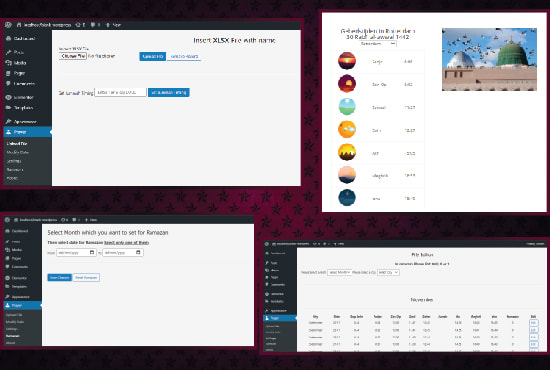Open Modify Data submenu in upload file window
This screenshot has width=550, height=370.
tap(18, 152)
